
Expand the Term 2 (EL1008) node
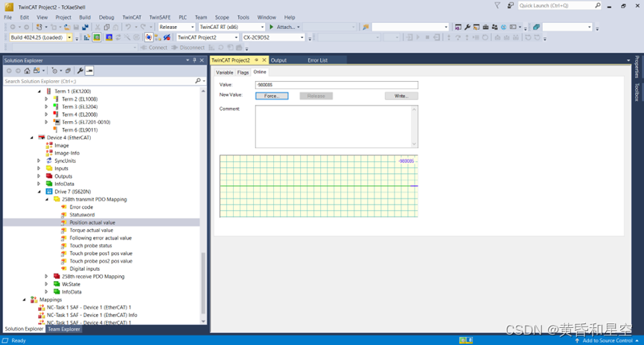click(46, 100)
